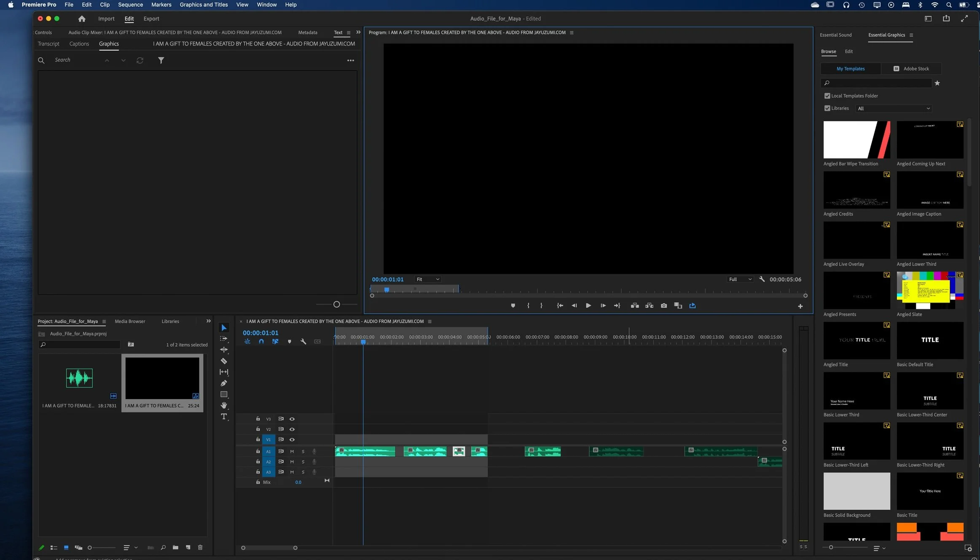This screenshot has height=560, width=980.
Task: Open Libraries All dropdown
Action: point(894,109)
